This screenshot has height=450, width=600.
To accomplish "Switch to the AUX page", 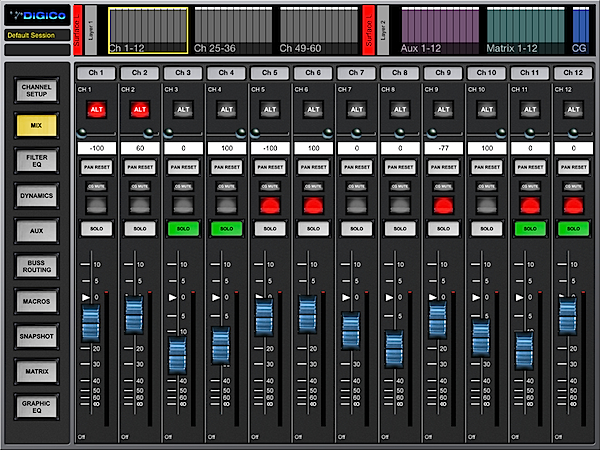I will [x=37, y=231].
